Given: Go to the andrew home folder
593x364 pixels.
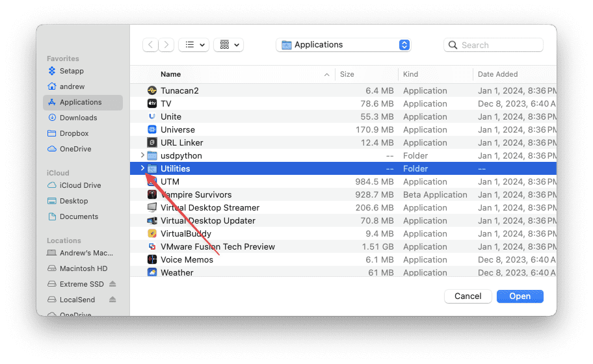Looking at the screenshot, I should click(x=83, y=86).
